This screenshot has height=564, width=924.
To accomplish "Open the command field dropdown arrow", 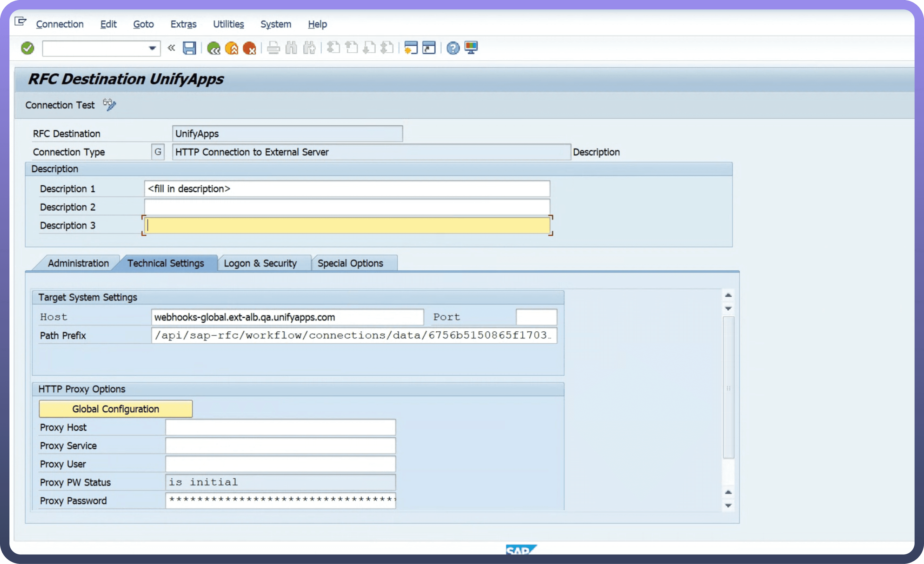I will click(x=152, y=48).
